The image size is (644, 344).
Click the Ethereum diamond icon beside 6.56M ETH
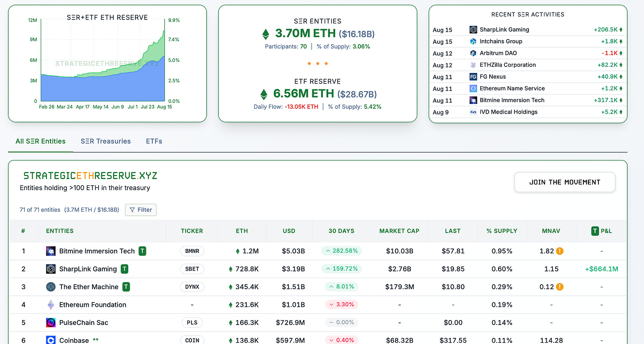tap(264, 94)
